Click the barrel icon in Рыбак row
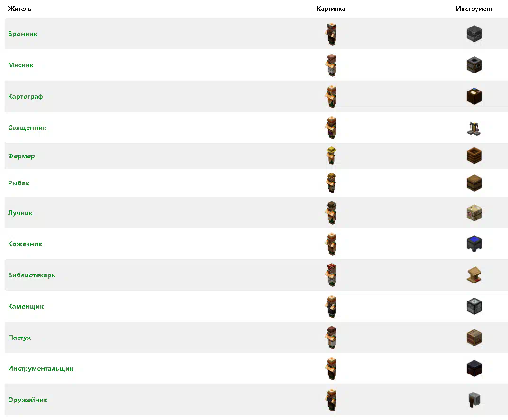Screen dimensions: 508x420 474,183
